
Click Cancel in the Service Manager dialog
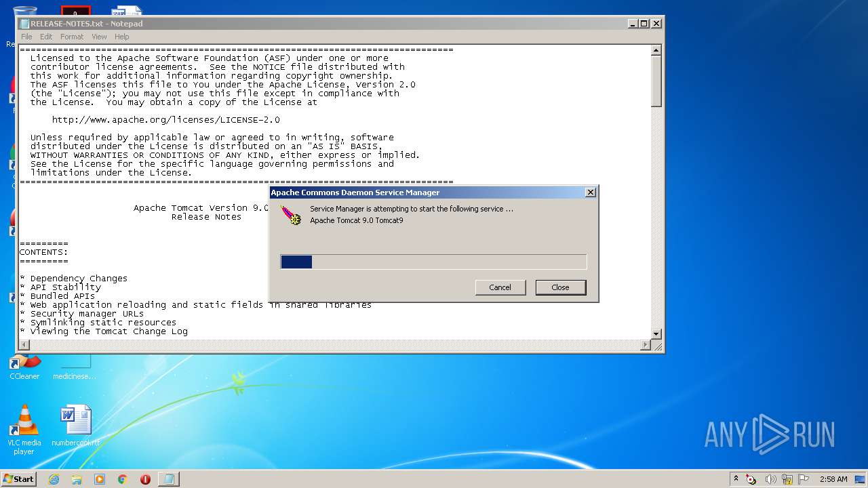tap(500, 287)
